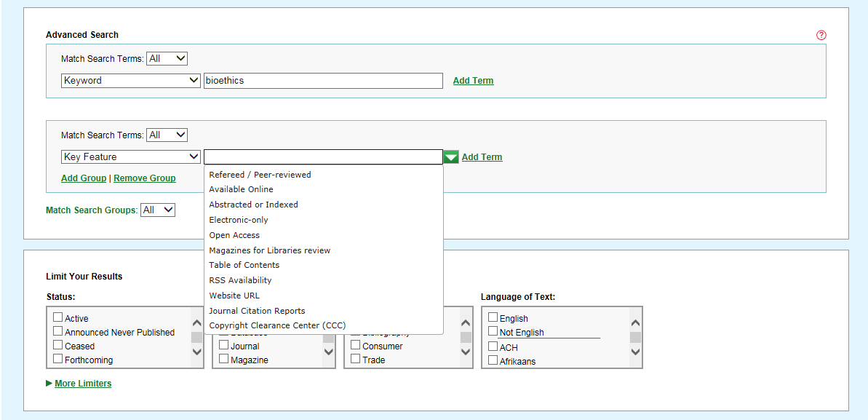Click the Remove Group link
Screen dimensions: 868x420
[x=144, y=178]
